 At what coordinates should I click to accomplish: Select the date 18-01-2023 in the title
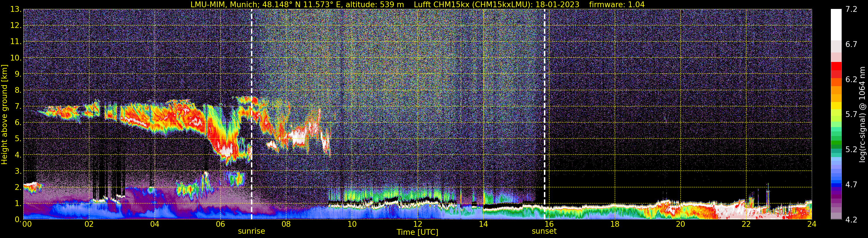557,4
